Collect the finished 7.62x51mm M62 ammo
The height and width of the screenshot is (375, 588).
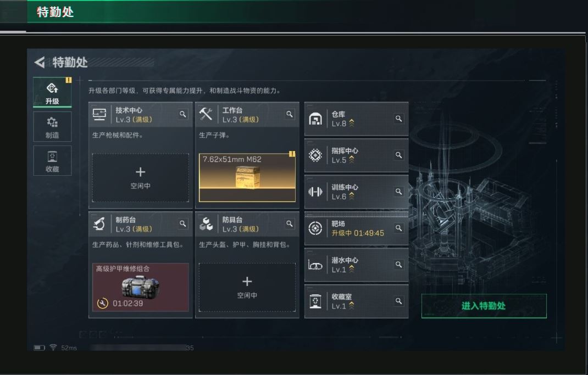pos(247,177)
